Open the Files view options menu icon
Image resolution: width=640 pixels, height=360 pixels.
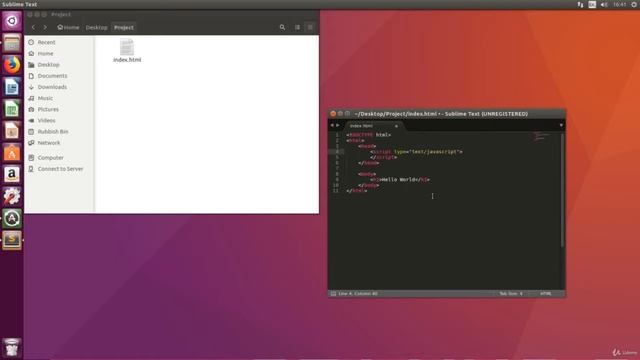click(310, 27)
